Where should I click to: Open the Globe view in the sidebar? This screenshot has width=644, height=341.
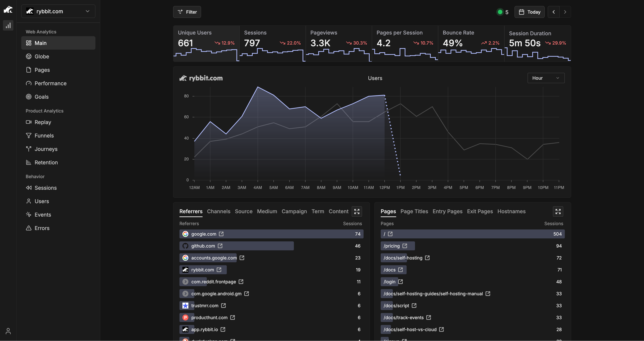(42, 57)
